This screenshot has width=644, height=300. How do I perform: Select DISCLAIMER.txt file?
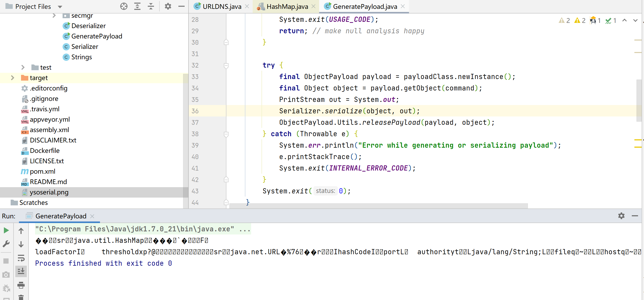pyautogui.click(x=49, y=140)
